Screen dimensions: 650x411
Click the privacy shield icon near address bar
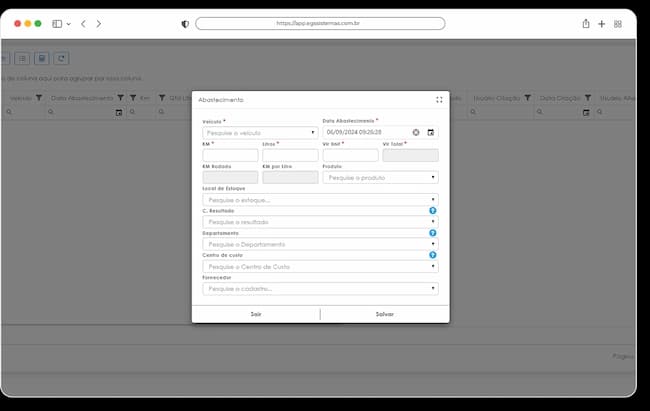pyautogui.click(x=185, y=24)
